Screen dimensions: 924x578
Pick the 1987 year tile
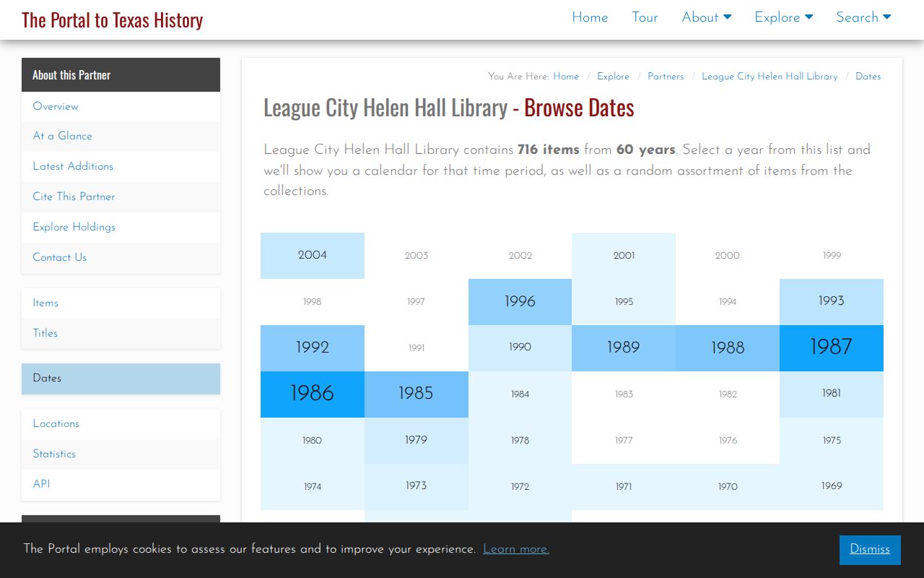click(x=832, y=348)
